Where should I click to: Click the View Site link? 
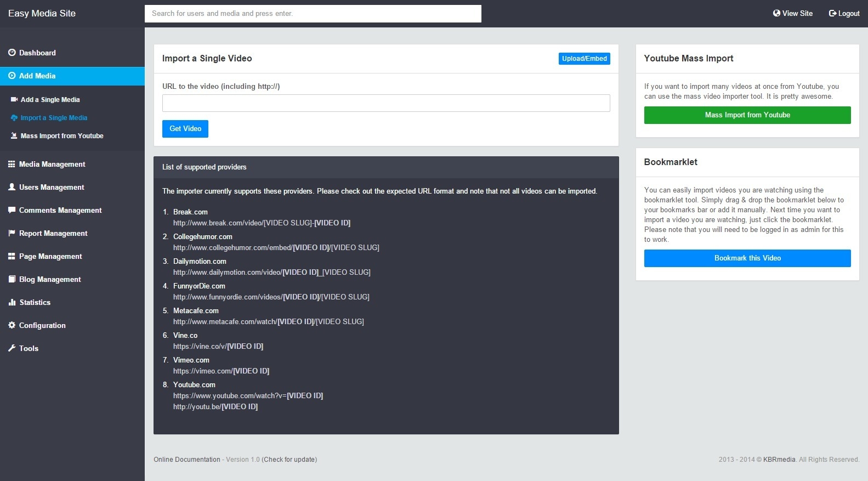click(x=793, y=13)
